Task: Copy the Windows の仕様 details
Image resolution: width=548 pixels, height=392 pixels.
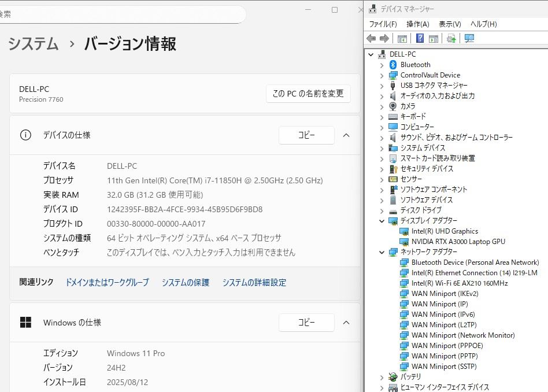Action: (306, 323)
